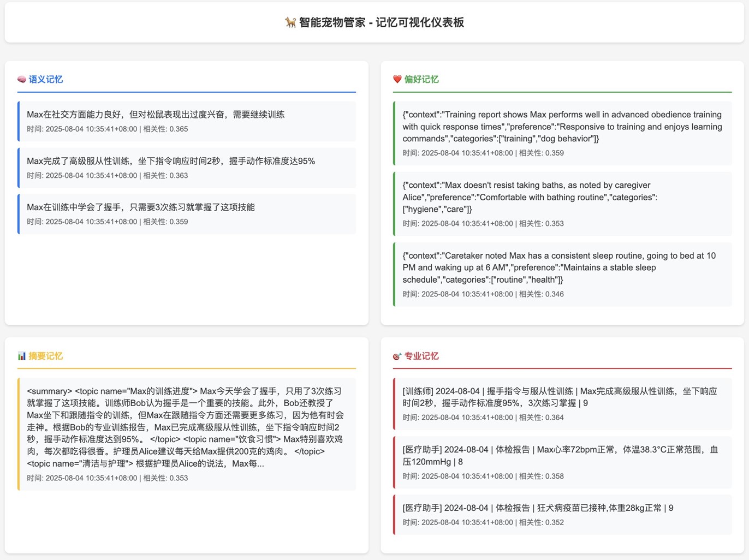
Task: Open the memory about Max and squirrels
Action: [x=187, y=121]
